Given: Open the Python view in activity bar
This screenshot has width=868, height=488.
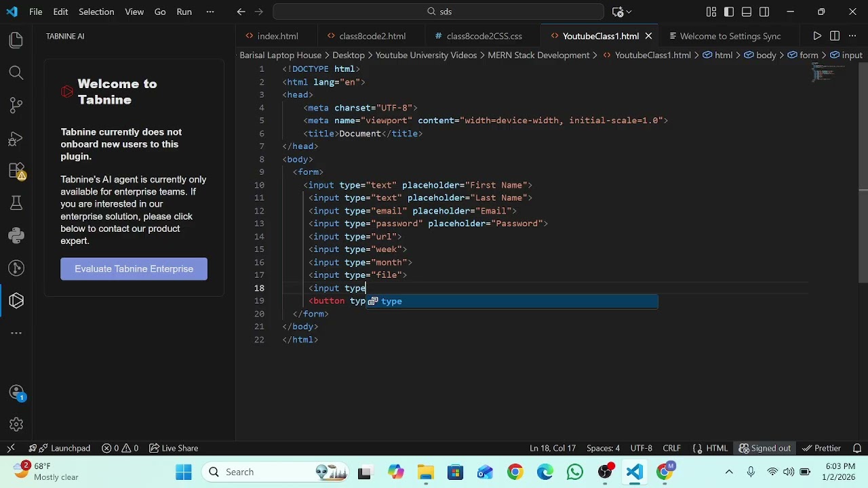Looking at the screenshot, I should (16, 236).
